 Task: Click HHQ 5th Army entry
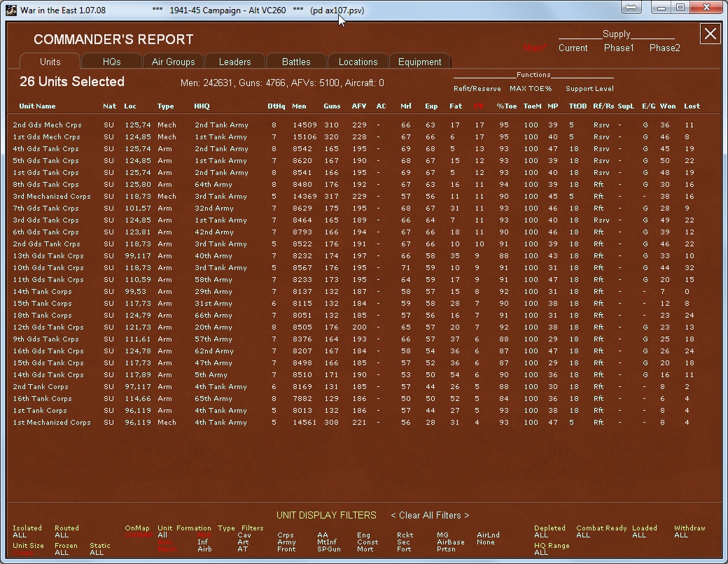click(x=211, y=374)
